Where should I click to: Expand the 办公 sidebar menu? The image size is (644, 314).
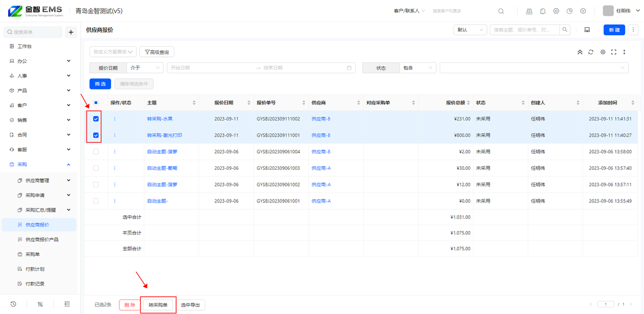[x=40, y=61]
